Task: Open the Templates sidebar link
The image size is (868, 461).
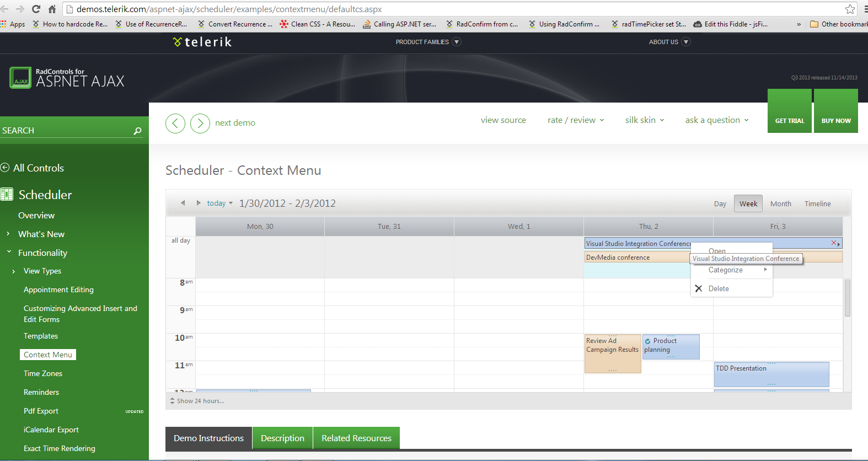Action: (41, 336)
